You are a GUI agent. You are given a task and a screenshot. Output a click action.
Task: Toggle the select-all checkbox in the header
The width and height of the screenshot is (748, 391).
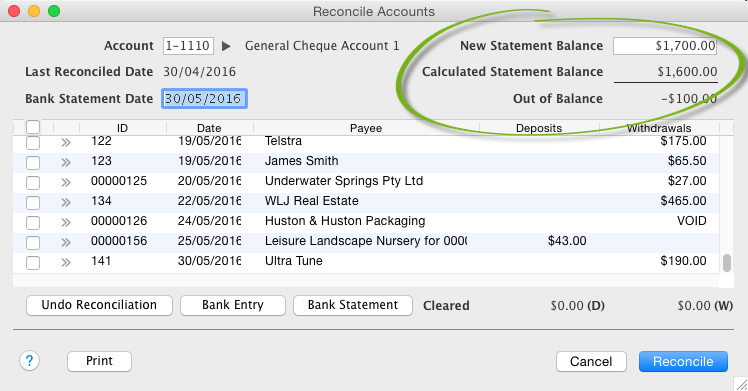[x=33, y=127]
